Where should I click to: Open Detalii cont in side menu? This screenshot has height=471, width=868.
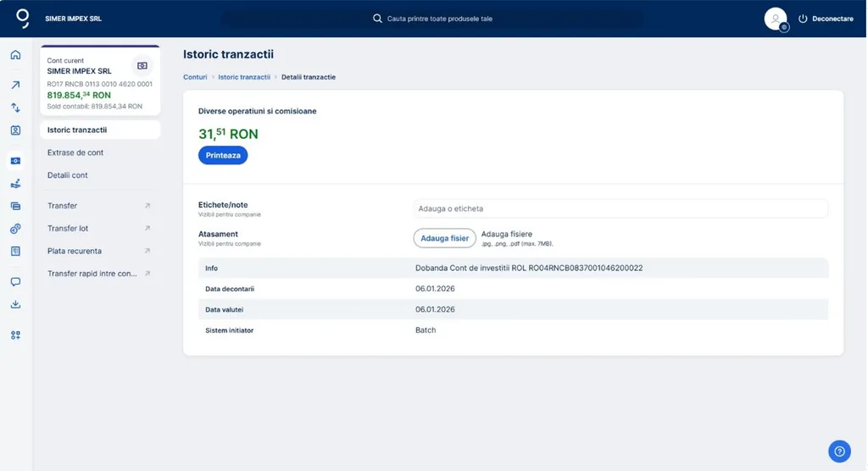(x=68, y=175)
